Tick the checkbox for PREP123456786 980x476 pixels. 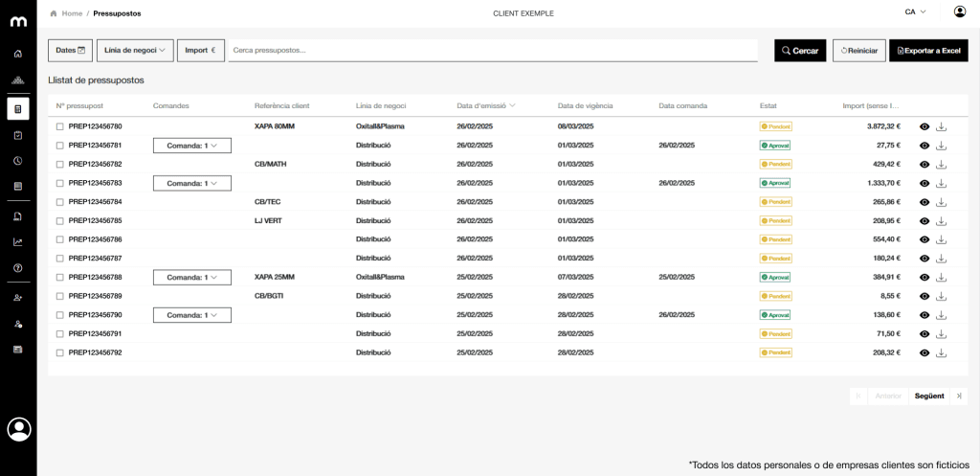tap(60, 239)
